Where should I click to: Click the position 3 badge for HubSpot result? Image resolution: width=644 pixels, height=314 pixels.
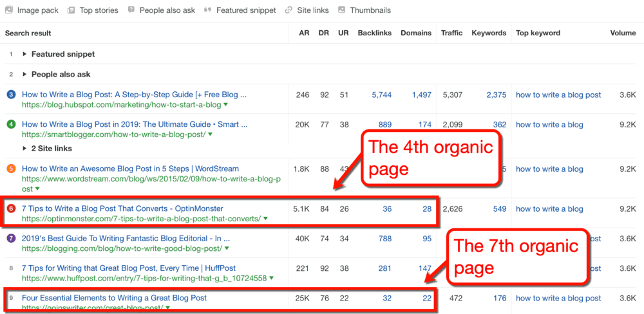pyautogui.click(x=11, y=95)
